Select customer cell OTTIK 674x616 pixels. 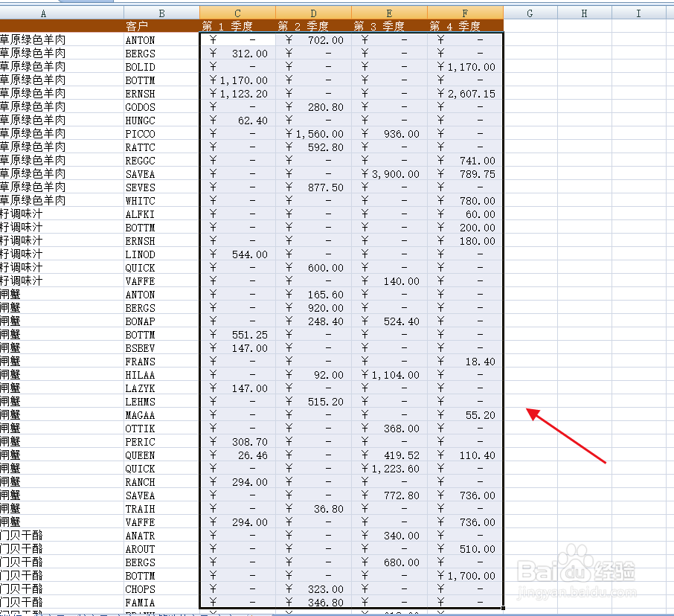point(161,428)
